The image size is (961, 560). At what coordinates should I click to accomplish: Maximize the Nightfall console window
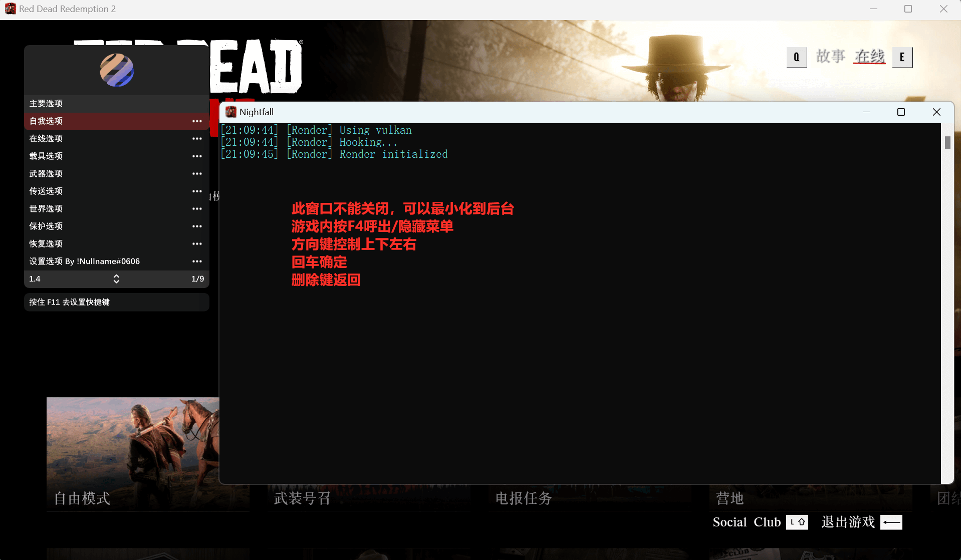(901, 112)
